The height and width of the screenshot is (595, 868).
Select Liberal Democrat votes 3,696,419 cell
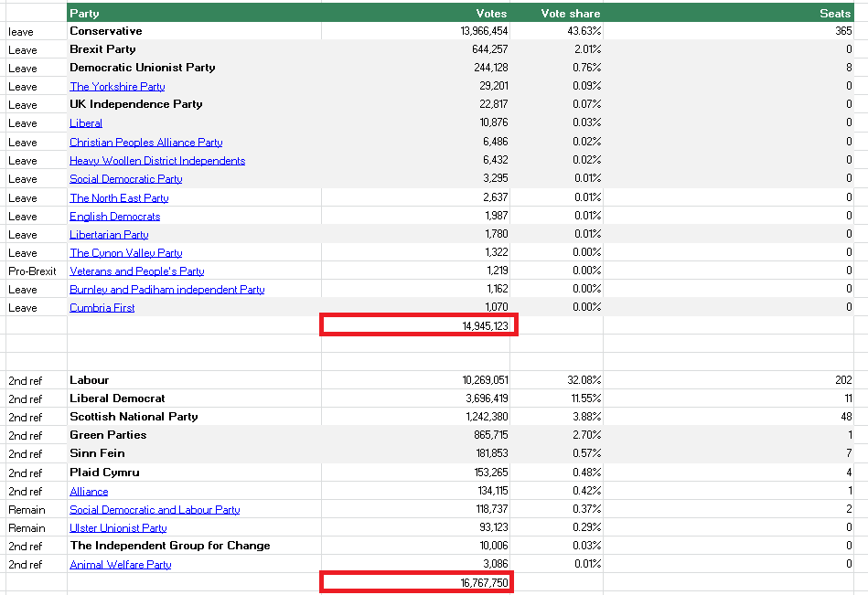(416, 398)
